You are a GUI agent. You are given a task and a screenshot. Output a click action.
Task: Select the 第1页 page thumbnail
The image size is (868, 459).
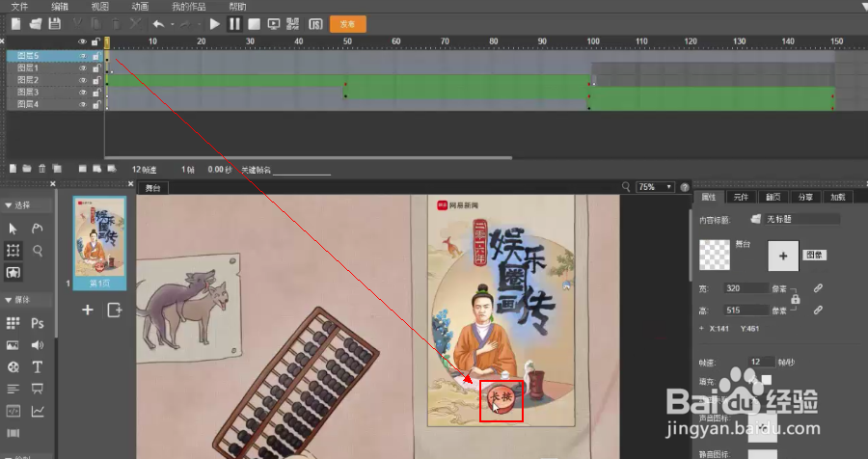click(x=99, y=243)
